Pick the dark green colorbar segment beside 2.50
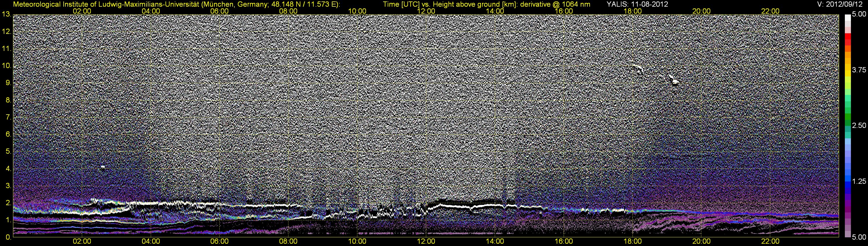This screenshot has width=868, height=246. (848, 123)
